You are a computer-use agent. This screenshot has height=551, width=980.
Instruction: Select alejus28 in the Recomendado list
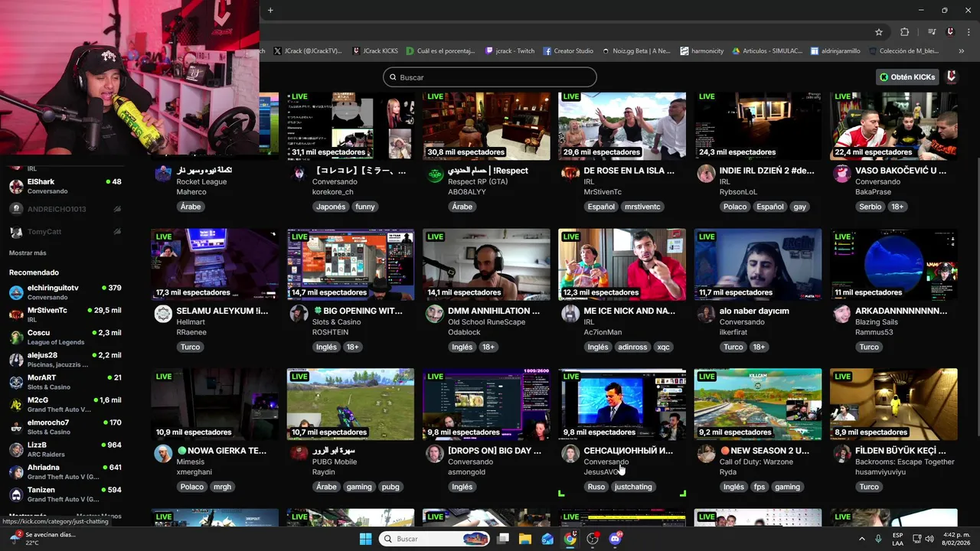point(65,360)
